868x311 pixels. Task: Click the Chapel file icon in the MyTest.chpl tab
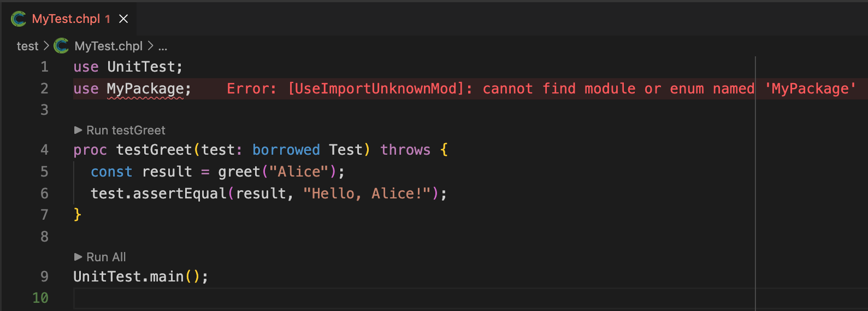click(x=19, y=19)
